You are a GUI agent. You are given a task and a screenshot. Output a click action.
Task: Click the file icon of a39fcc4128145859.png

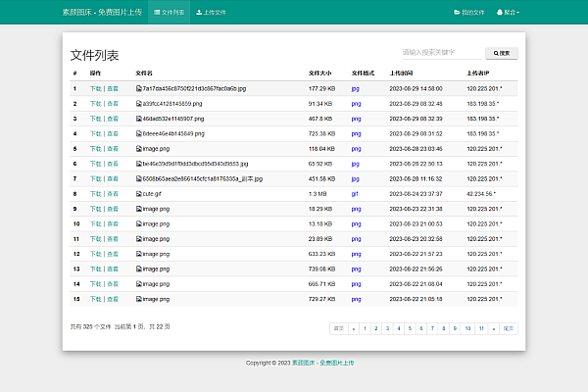(x=139, y=104)
